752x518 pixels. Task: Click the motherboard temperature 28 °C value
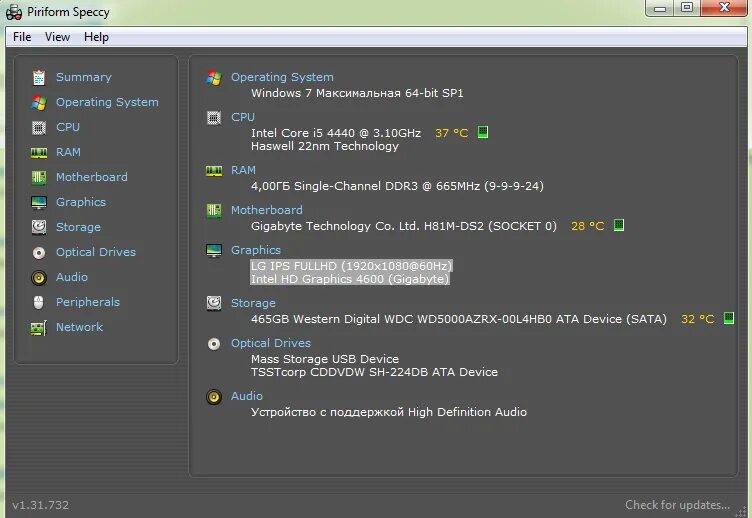[588, 226]
